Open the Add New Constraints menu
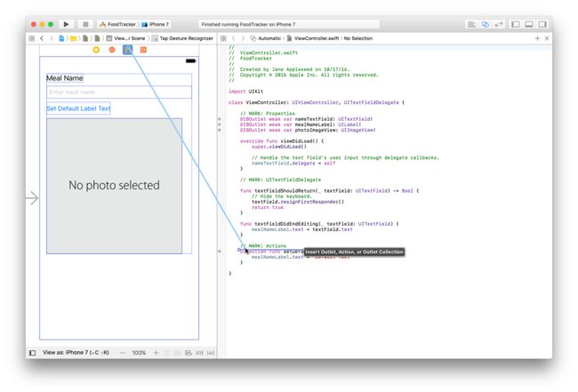This screenshot has width=578, height=392. (x=211, y=353)
